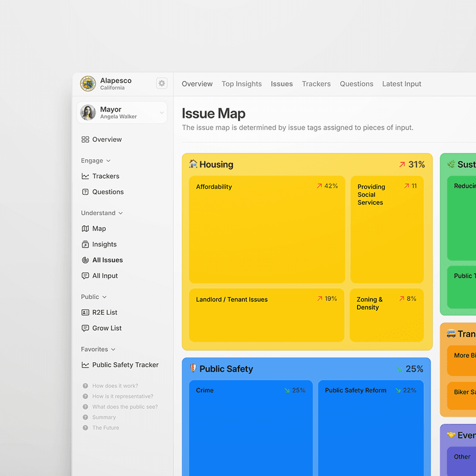
Task: Collapse the Favorites section
Action: [98, 350]
